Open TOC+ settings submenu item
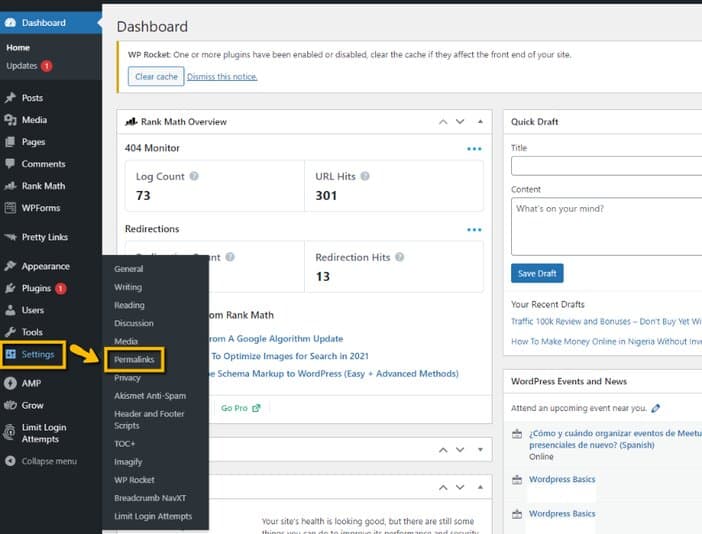 coord(124,444)
